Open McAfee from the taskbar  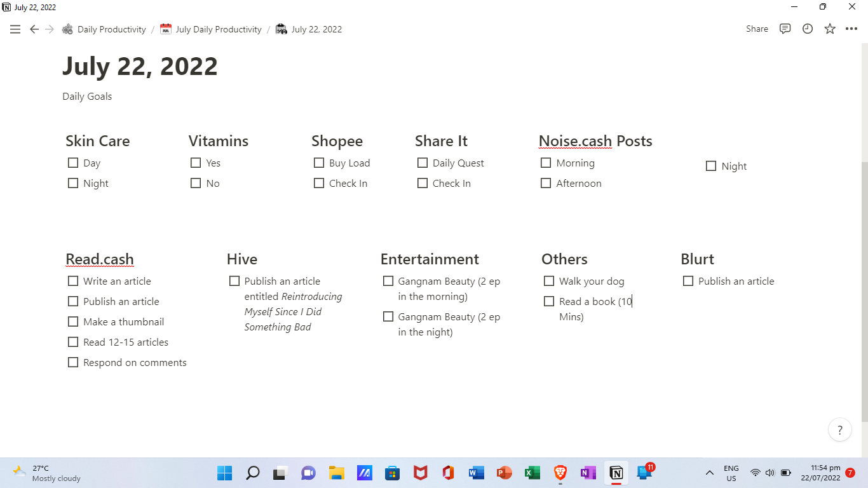click(x=420, y=473)
